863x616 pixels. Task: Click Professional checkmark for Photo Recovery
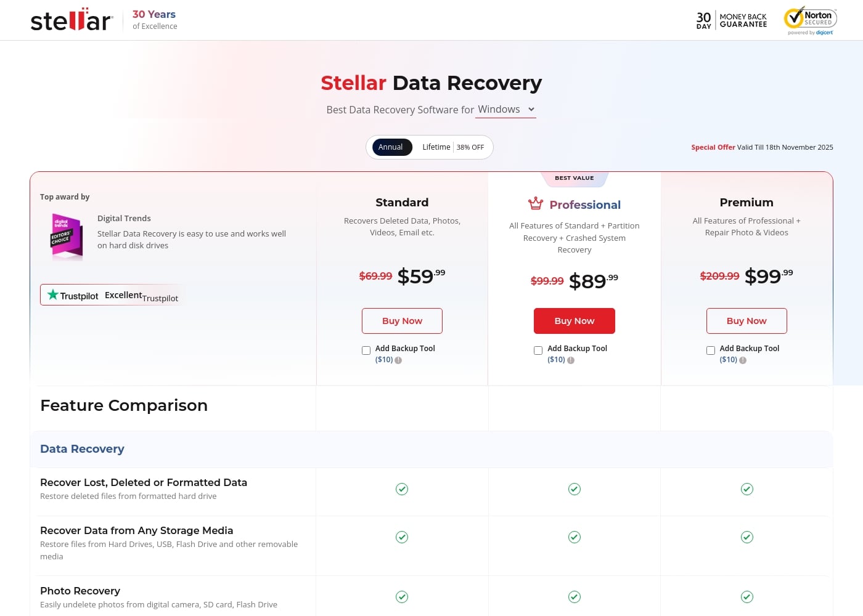pos(575,597)
